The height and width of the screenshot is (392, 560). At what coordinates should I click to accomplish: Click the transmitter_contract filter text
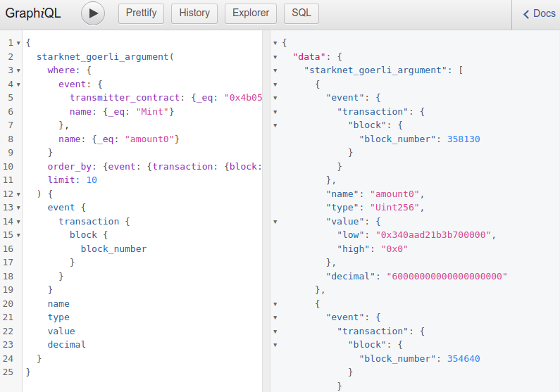tap(125, 98)
